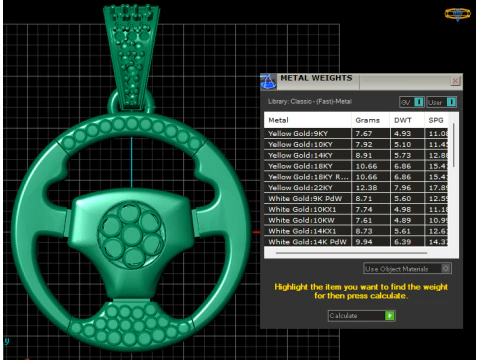The height and width of the screenshot is (360, 480).
Task: Select the White Gold:9K PdW row
Action: point(356,199)
